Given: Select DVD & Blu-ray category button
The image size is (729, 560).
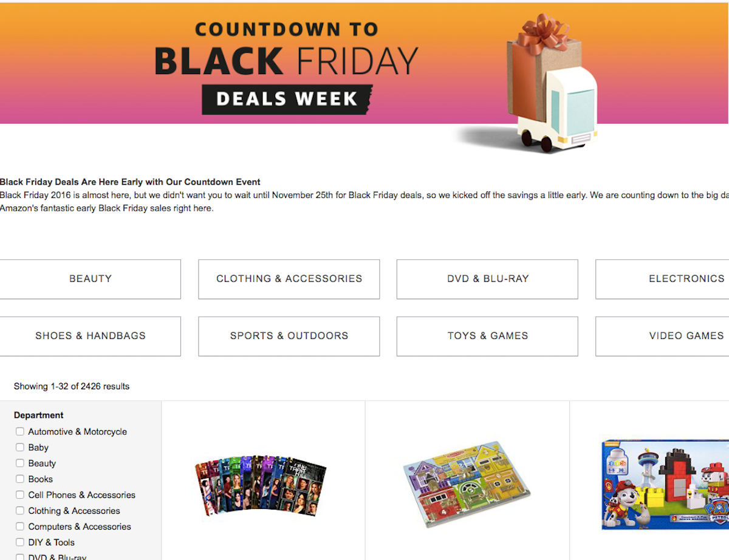Looking at the screenshot, I should (487, 279).
